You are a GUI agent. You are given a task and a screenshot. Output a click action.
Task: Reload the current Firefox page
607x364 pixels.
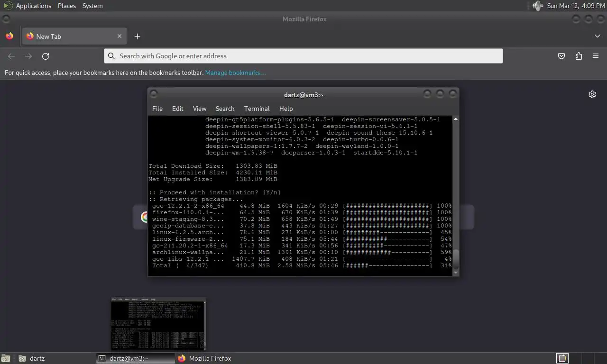46,56
